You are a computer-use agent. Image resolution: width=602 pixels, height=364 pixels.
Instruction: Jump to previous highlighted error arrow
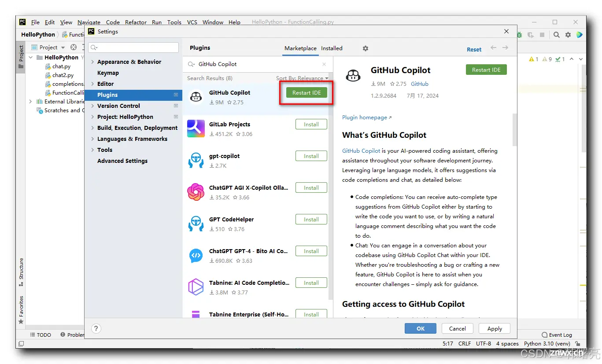(572, 59)
